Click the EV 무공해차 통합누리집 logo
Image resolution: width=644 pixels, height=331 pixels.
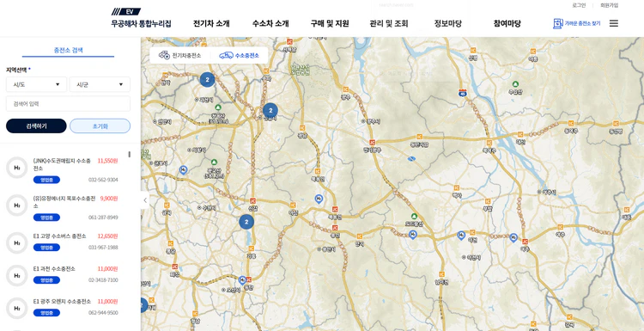tap(141, 18)
